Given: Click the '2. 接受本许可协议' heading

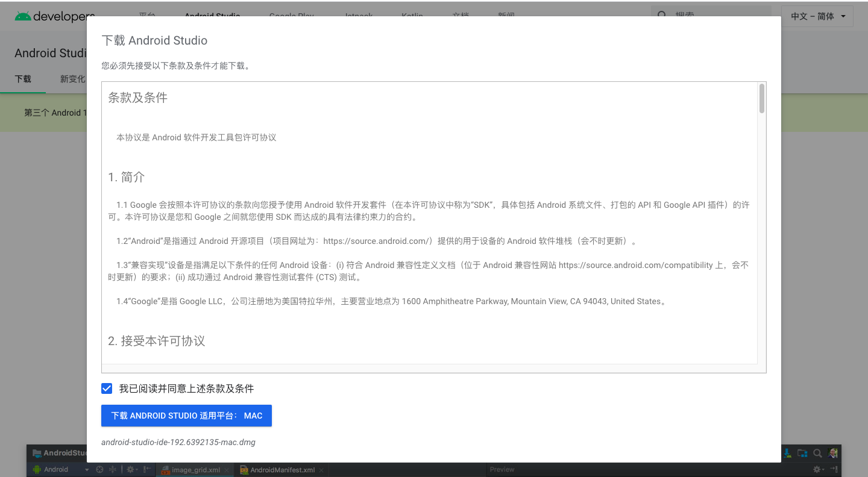Looking at the screenshot, I should point(157,341).
